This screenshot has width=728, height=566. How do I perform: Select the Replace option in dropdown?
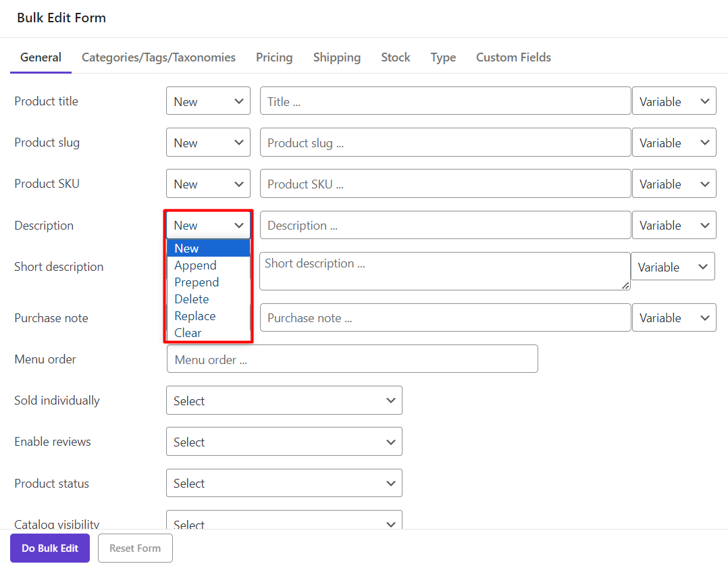[x=194, y=316]
